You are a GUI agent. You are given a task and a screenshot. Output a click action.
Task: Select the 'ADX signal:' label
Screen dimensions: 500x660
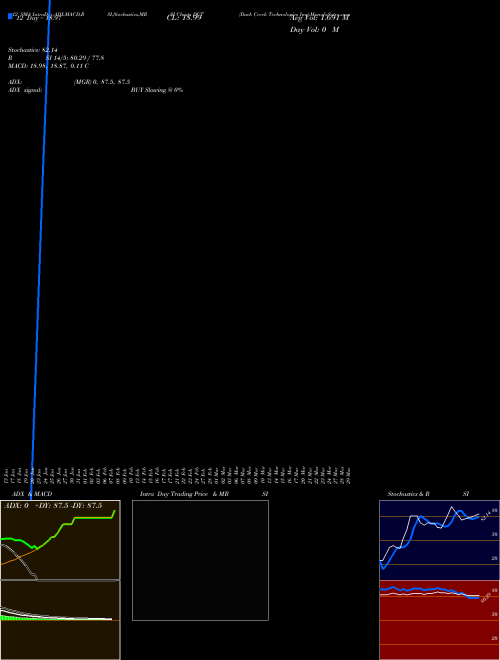(25, 90)
